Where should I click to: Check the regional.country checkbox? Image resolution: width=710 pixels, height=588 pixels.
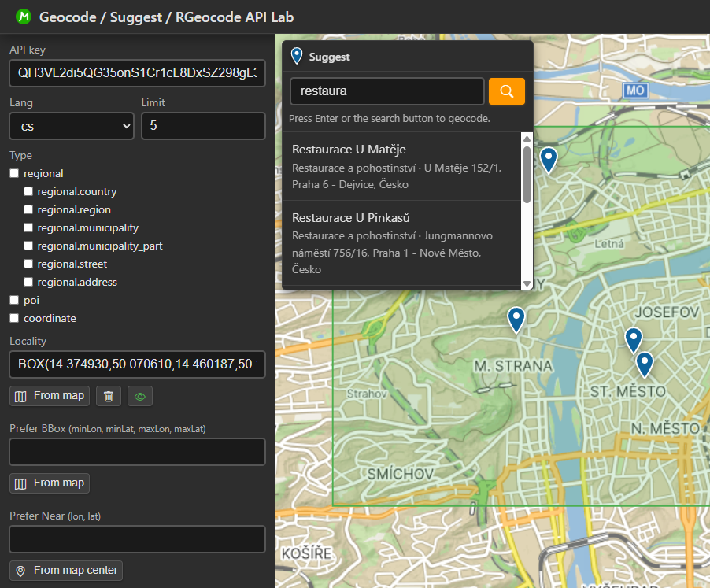point(28,191)
